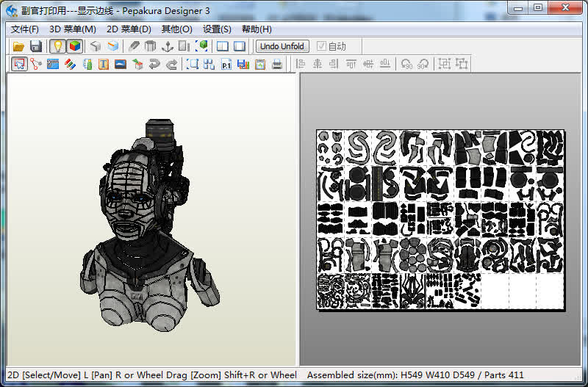Click the gray open box icon

[96, 46]
